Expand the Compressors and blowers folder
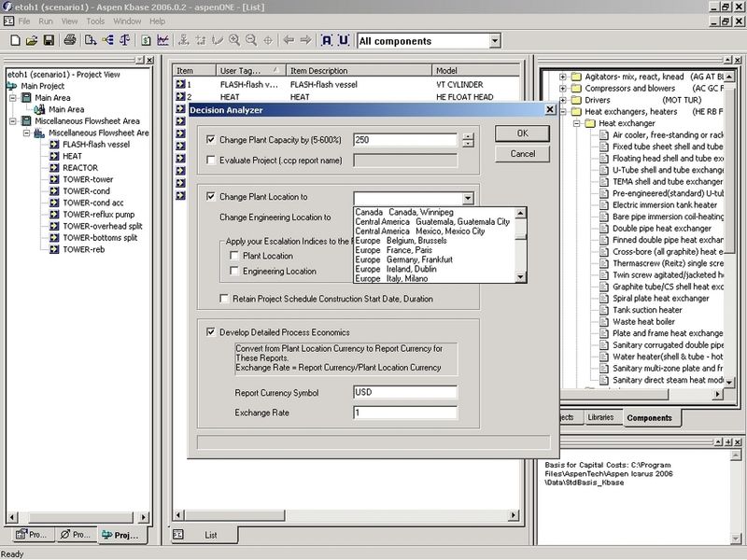This screenshot has height=560, width=747. [x=562, y=89]
